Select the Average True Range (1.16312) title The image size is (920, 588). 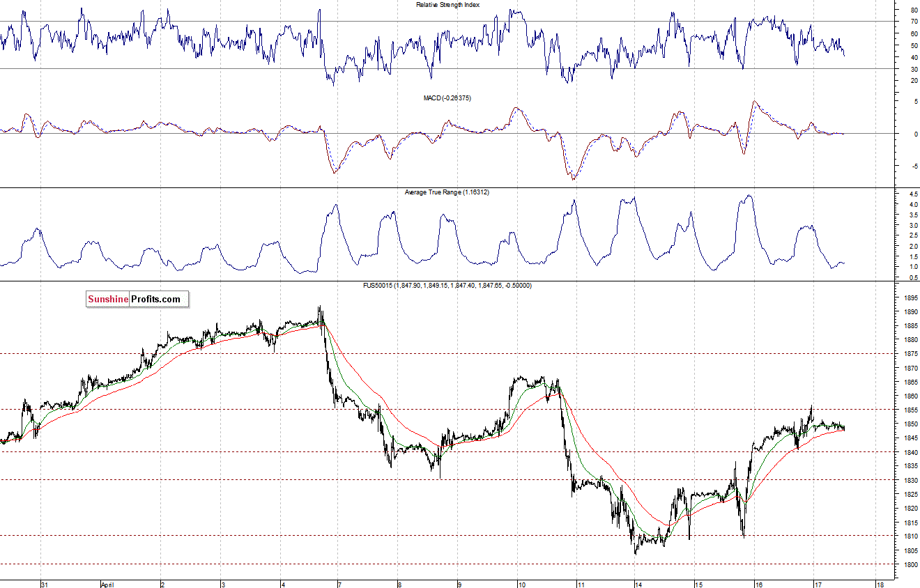pyautogui.click(x=447, y=192)
